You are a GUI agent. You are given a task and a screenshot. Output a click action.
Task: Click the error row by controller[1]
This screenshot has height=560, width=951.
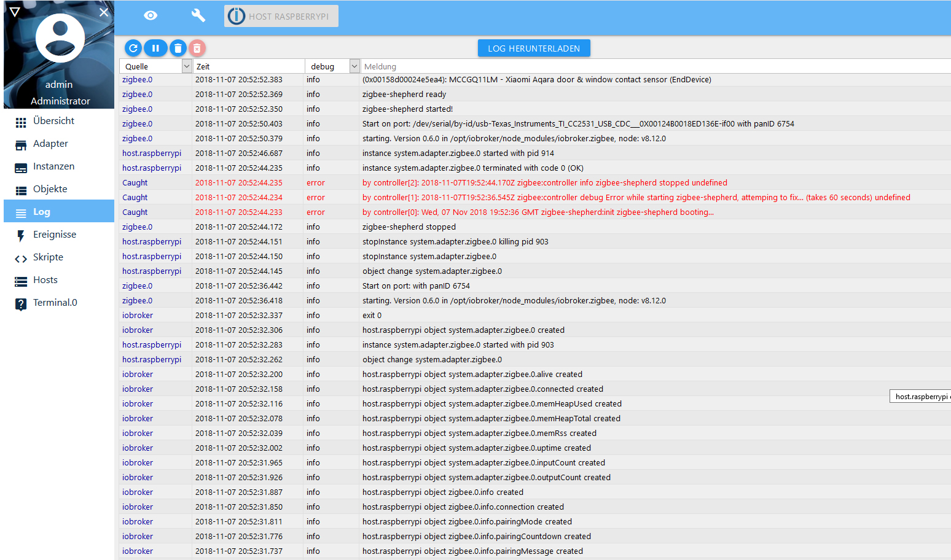535,197
